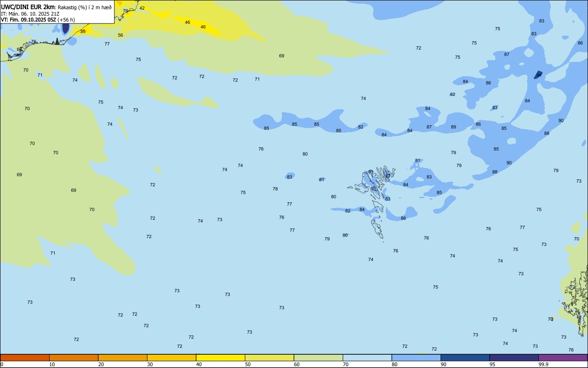Click the 'Rakastig (%) í 2 m hæð' label
The height and width of the screenshot is (368, 588).
pyautogui.click(x=85, y=7)
